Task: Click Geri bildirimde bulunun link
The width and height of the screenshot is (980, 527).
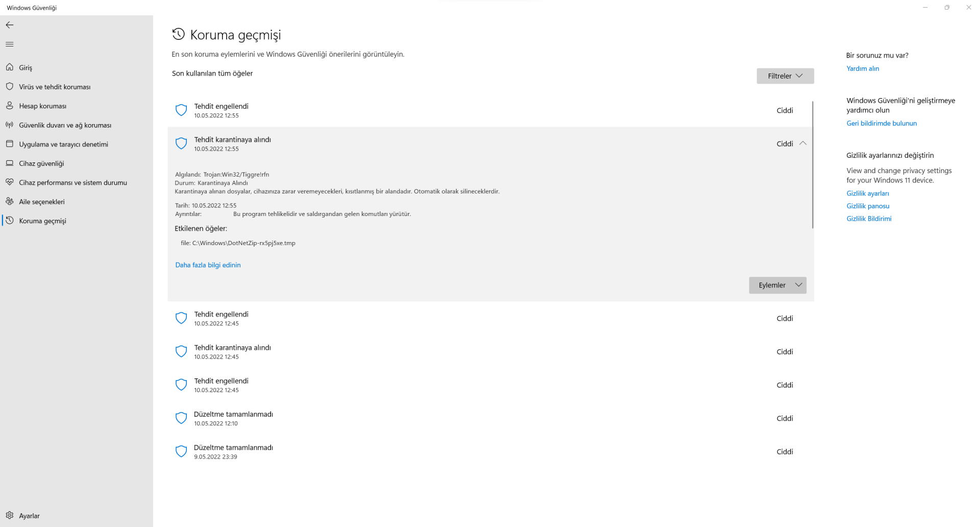Action: (881, 123)
